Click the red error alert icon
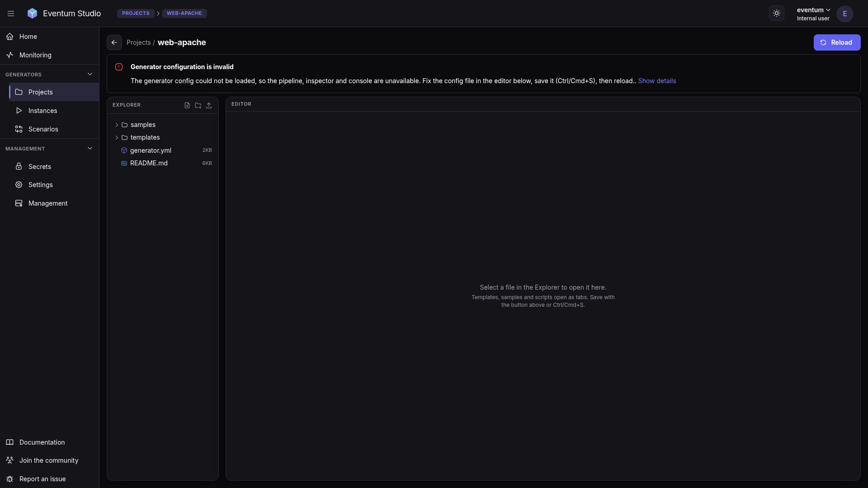This screenshot has width=868, height=488. tap(119, 67)
